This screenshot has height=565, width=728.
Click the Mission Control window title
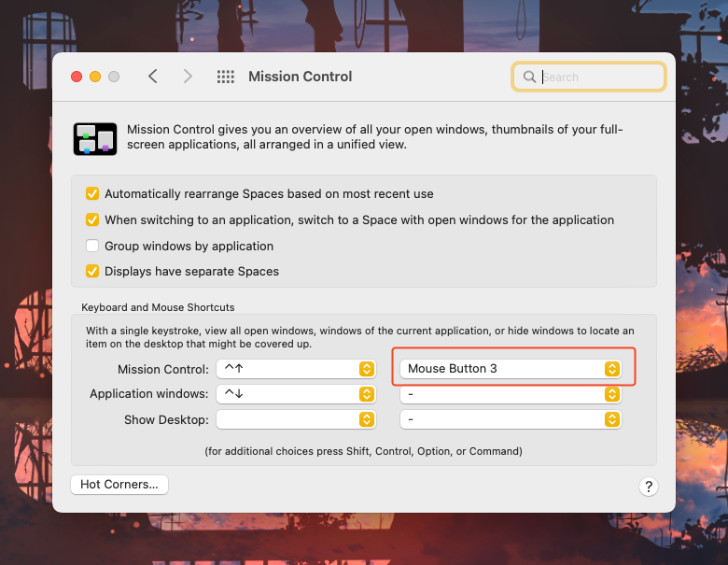[x=301, y=77]
